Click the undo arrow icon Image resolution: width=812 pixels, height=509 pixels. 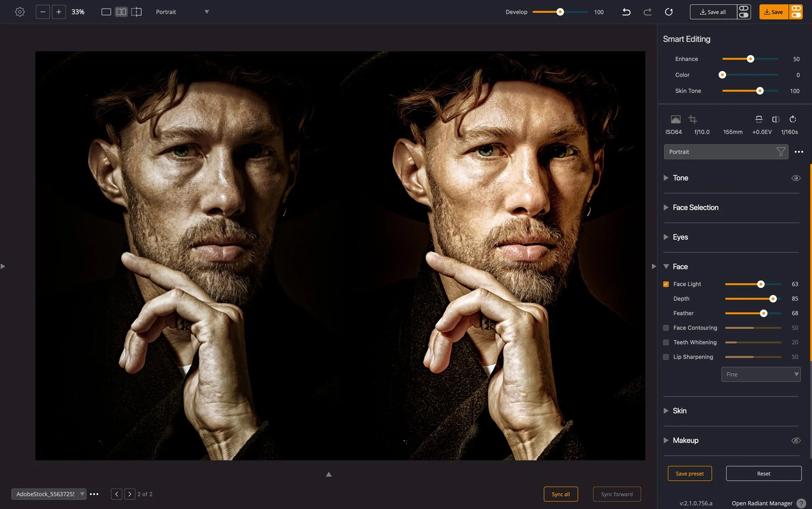pos(626,12)
